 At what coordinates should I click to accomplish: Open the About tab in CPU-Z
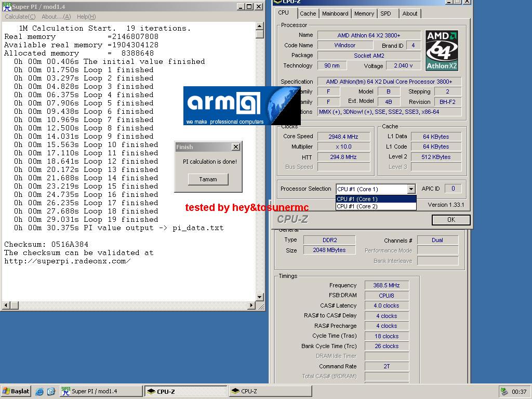point(410,14)
